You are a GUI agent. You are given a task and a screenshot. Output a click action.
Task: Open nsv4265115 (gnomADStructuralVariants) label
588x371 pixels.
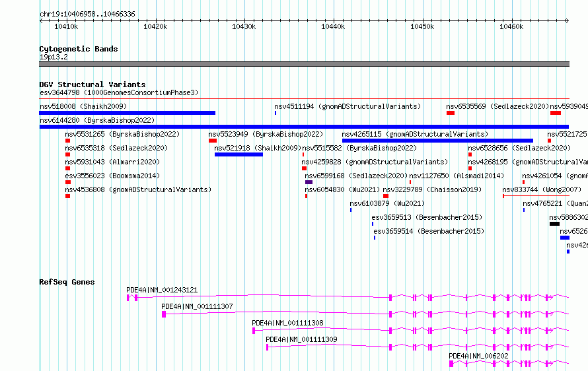tap(415, 134)
